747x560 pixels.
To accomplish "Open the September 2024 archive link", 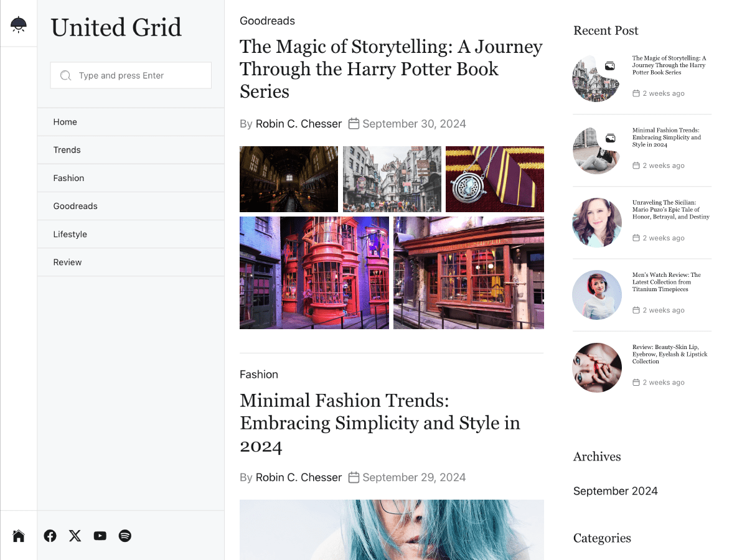I will 615,491.
